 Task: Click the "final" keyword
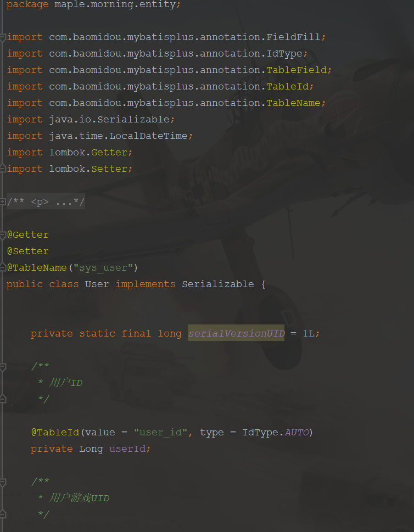click(136, 333)
